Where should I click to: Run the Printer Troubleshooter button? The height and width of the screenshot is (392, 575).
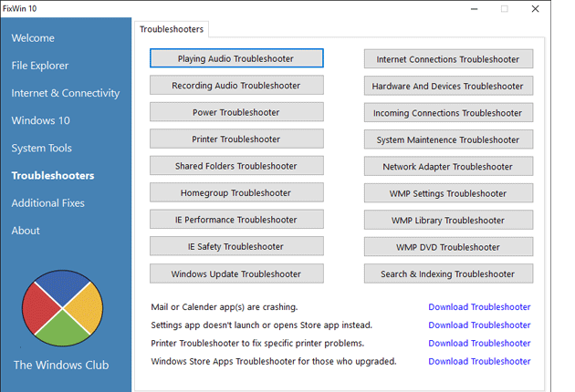[x=236, y=139]
